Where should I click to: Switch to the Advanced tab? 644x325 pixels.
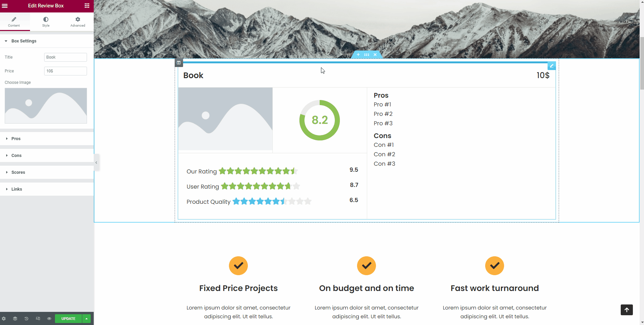point(78,22)
